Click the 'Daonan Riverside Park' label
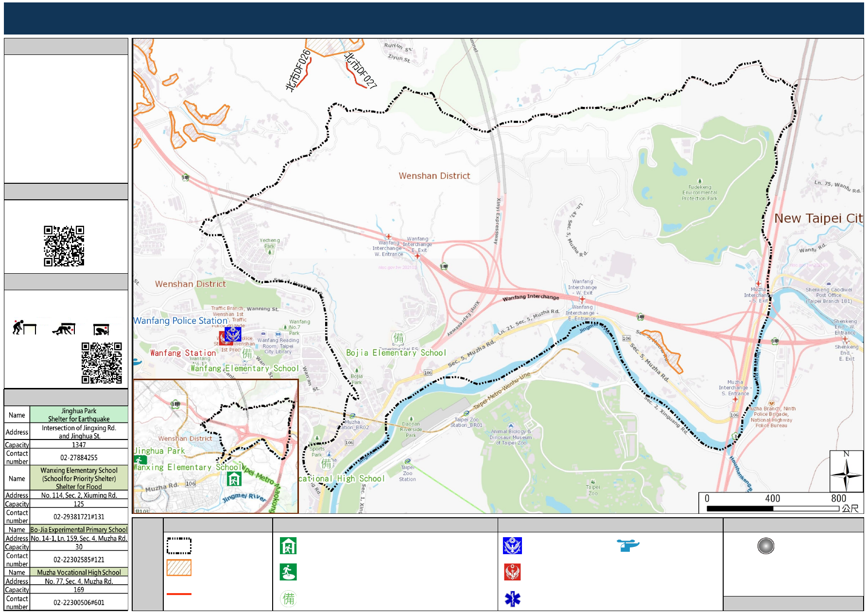The width and height of the screenshot is (868, 614). click(x=411, y=429)
